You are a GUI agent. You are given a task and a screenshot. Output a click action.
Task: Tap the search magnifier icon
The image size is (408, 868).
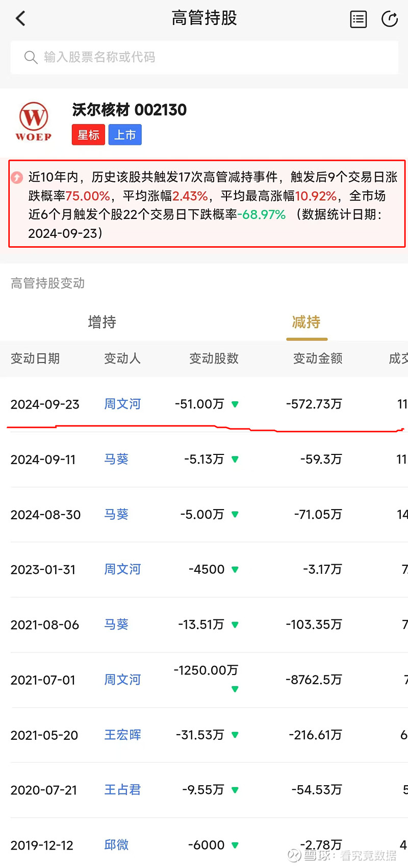click(31, 57)
